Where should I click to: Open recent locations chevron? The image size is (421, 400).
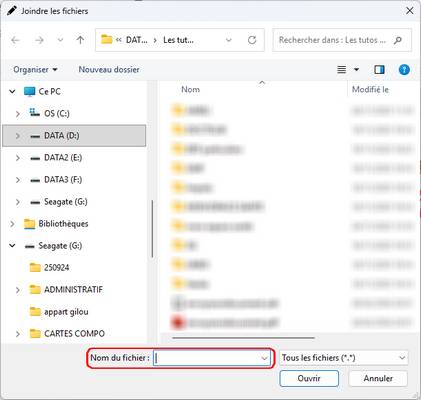[60, 40]
